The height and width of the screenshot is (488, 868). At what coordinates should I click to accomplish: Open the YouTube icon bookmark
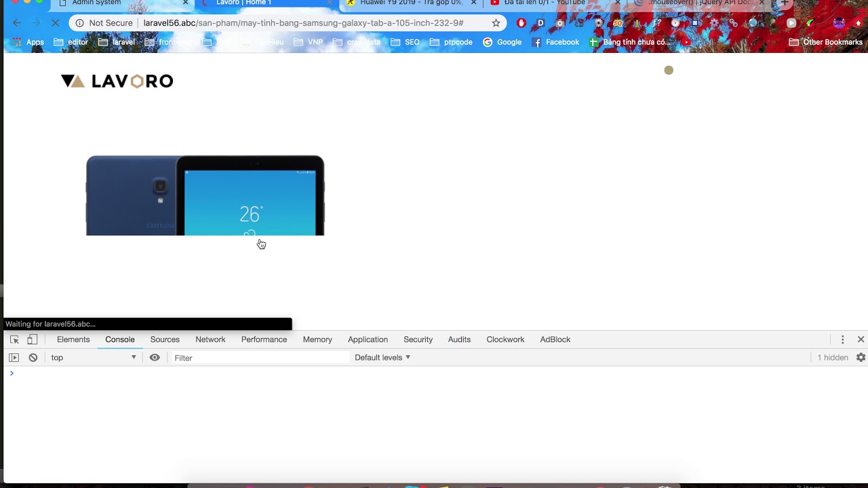(x=686, y=42)
